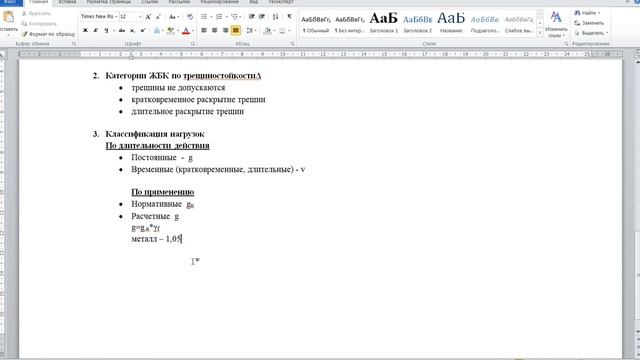Apply the Обычный style
640x360 pixels.
tap(316, 24)
